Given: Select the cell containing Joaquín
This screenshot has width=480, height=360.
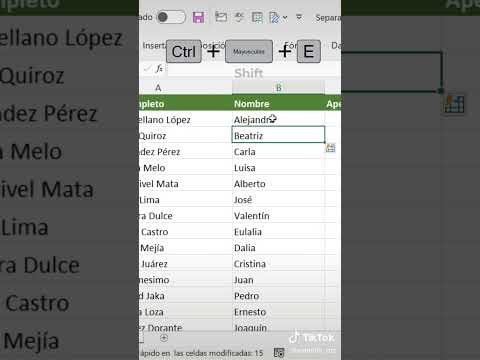Looking at the screenshot, I should [x=278, y=326].
